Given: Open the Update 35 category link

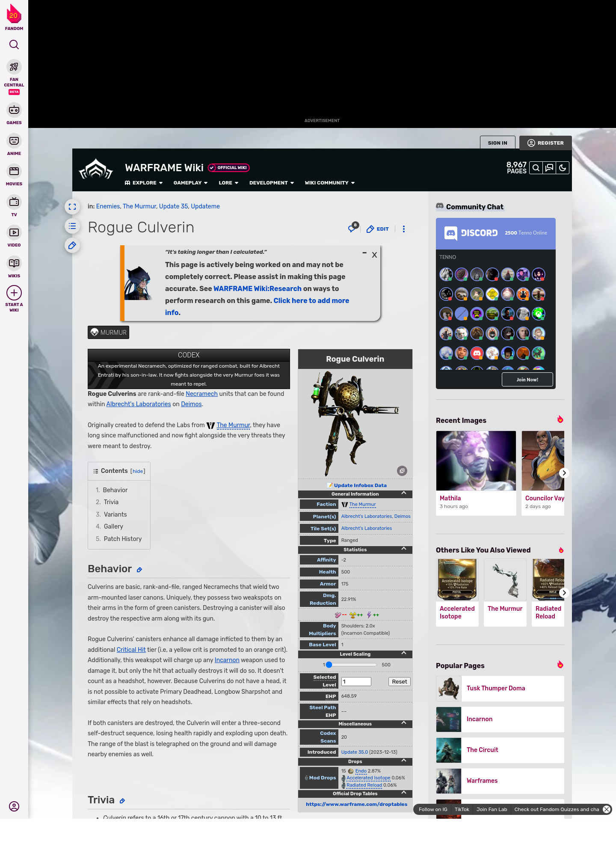Looking at the screenshot, I should pos(173,206).
